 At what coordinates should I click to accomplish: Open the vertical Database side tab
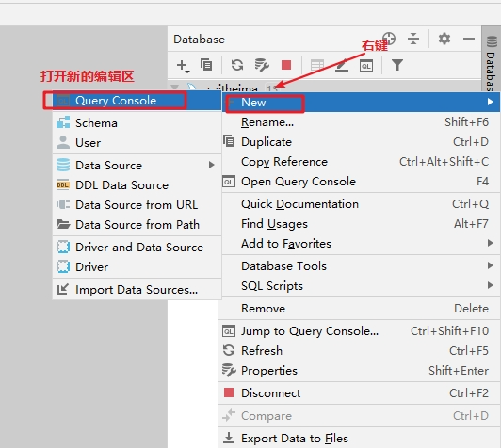(x=491, y=59)
